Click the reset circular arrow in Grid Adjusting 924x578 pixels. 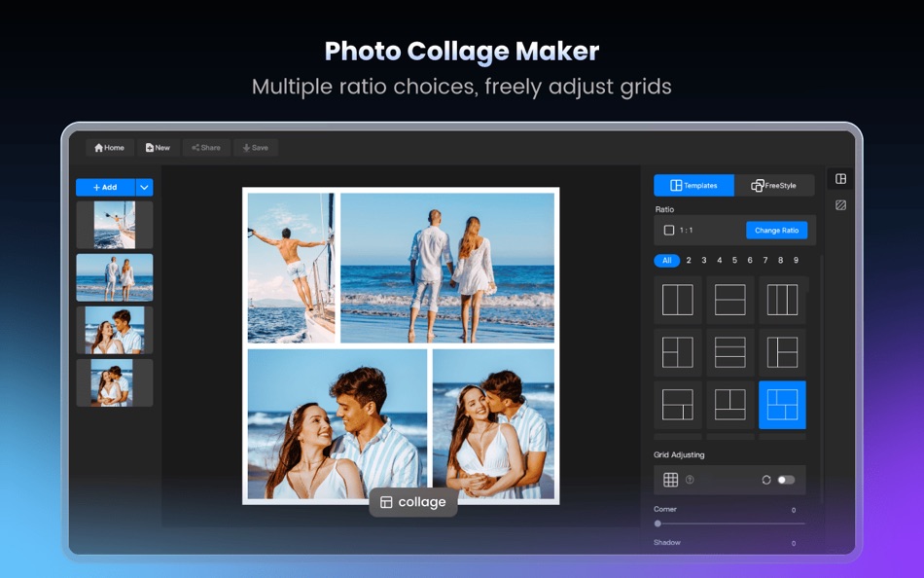[765, 479]
